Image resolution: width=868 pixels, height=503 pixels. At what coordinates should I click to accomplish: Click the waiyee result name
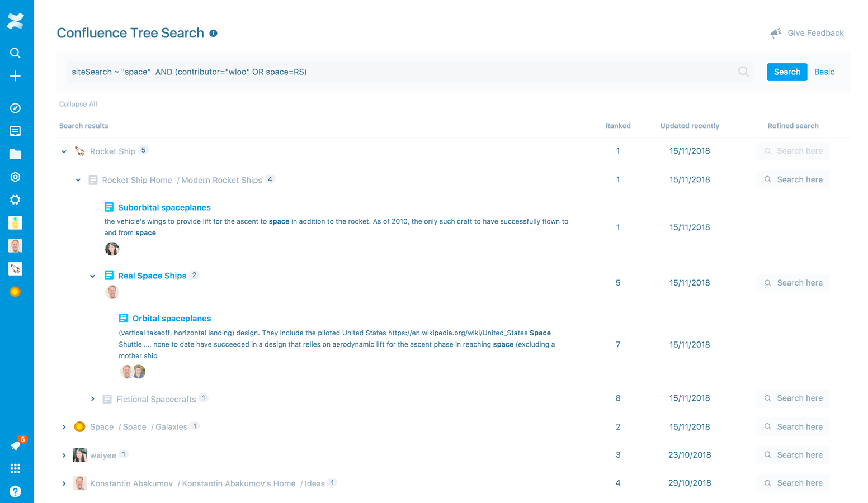pyautogui.click(x=103, y=455)
